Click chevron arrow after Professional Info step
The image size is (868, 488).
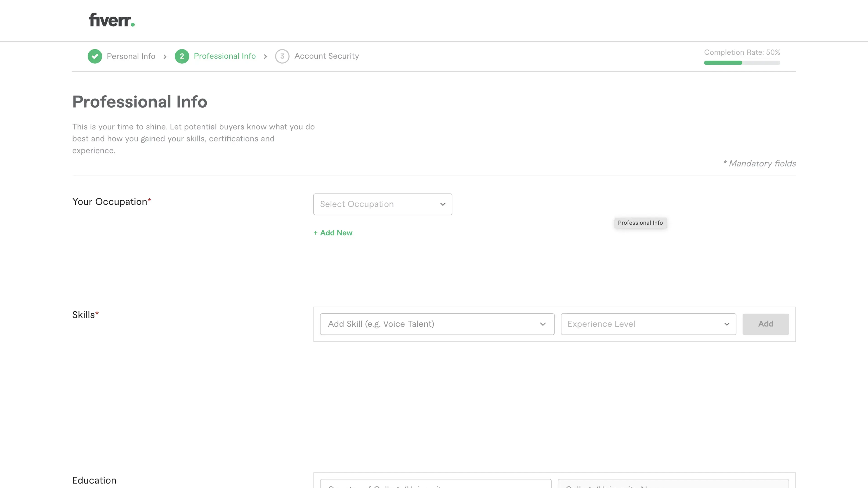[265, 56]
